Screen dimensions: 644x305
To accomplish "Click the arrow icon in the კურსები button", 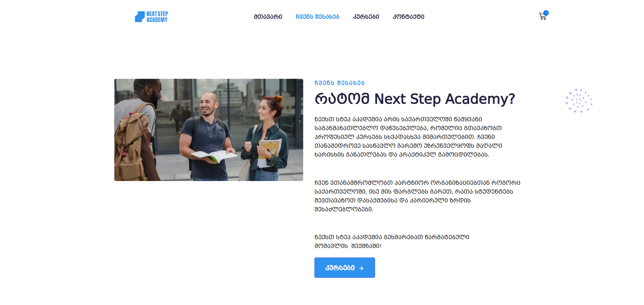I will 361,268.
